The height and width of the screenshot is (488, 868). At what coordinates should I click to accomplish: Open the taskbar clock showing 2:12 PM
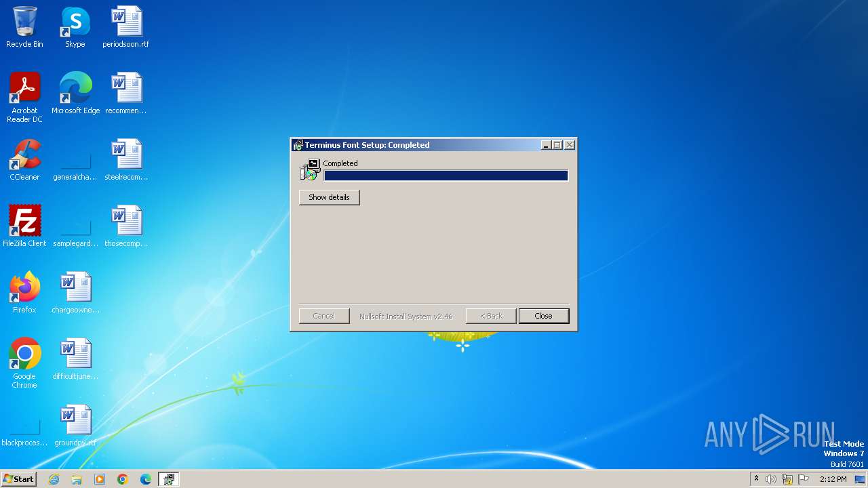(833, 479)
